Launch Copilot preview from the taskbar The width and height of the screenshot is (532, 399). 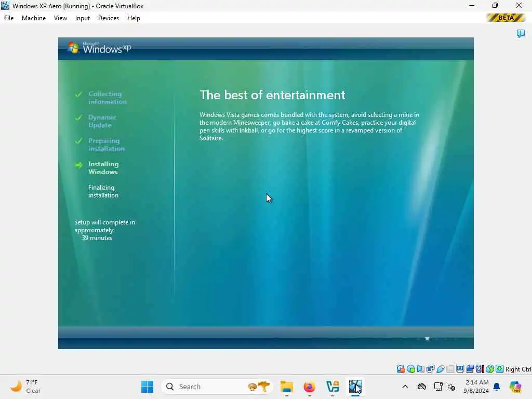click(x=515, y=387)
